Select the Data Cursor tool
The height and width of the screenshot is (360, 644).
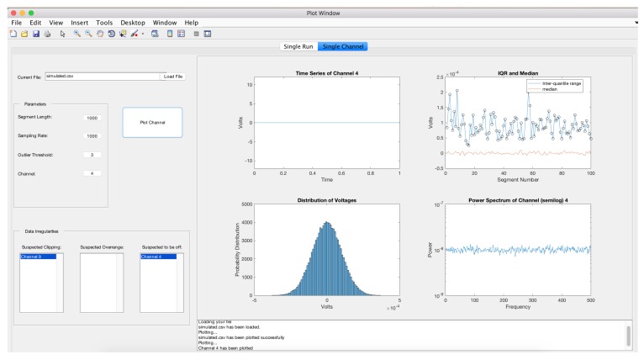pos(122,34)
